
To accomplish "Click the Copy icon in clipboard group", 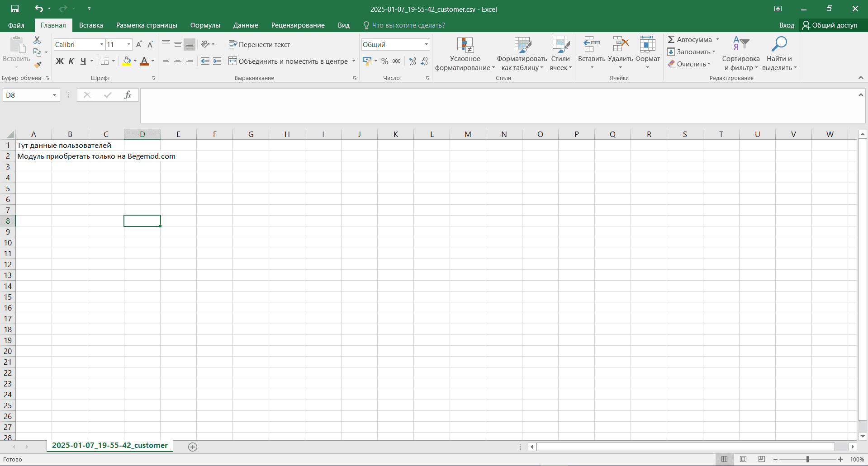I will click(37, 52).
